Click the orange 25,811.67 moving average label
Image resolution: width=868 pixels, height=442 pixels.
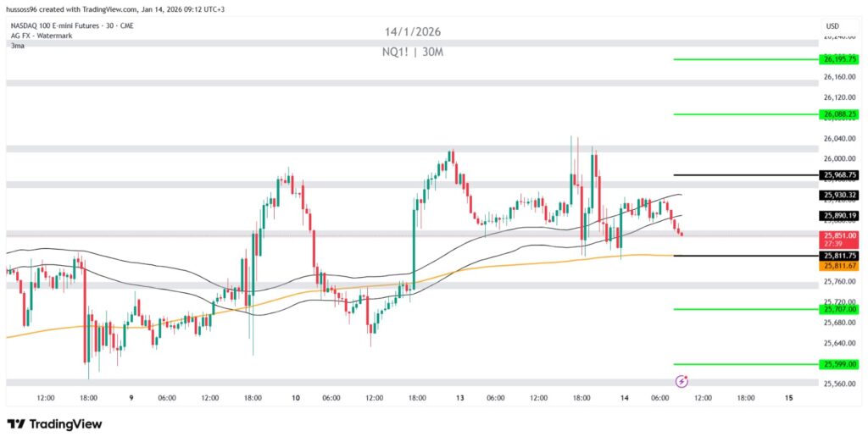[839, 266]
